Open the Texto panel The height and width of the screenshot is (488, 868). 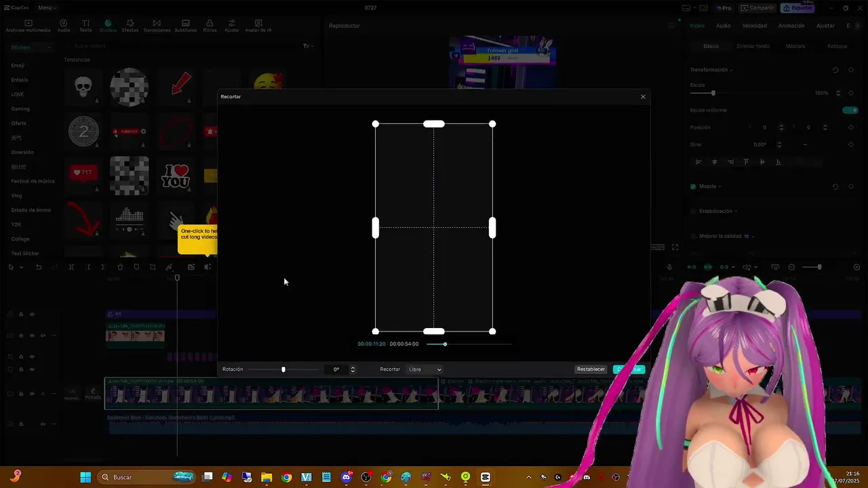(85, 26)
